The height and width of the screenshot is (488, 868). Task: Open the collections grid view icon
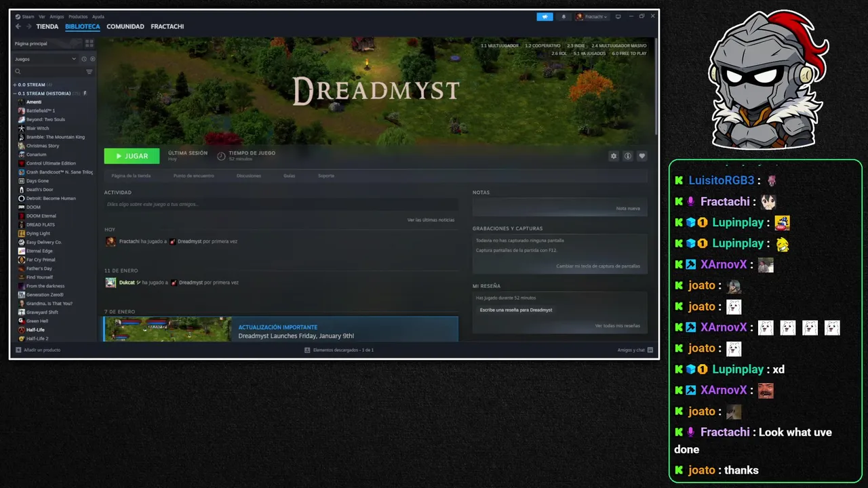(x=89, y=43)
